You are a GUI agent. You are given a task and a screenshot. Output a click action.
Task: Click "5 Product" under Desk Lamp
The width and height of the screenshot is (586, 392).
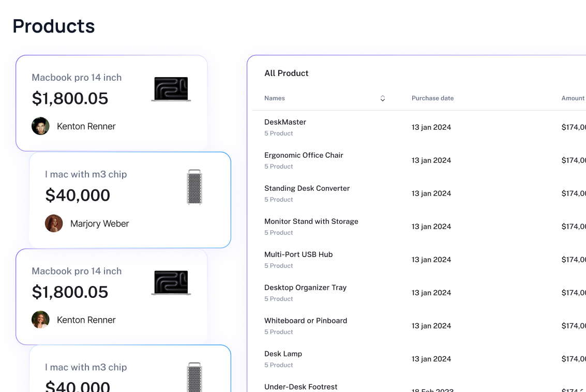coord(278,365)
